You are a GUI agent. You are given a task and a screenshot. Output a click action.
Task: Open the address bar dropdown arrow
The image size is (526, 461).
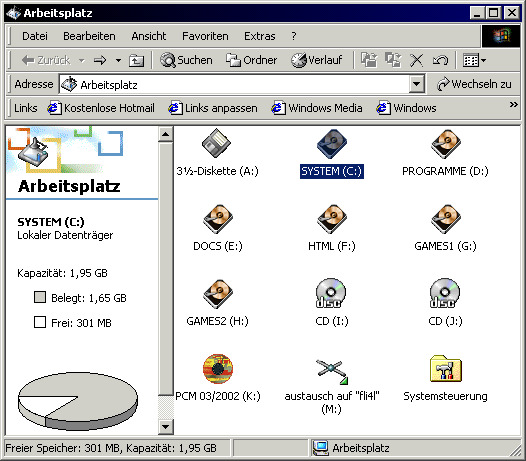coord(416,84)
